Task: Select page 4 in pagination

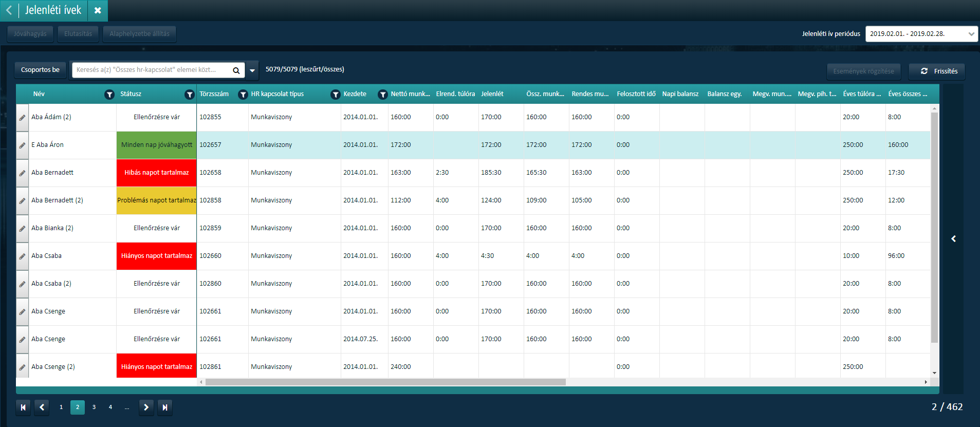Action: tap(110, 407)
